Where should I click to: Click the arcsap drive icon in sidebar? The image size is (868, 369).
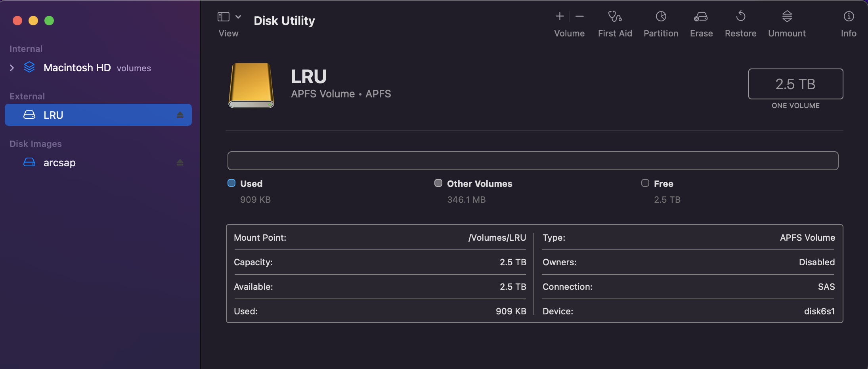(29, 162)
